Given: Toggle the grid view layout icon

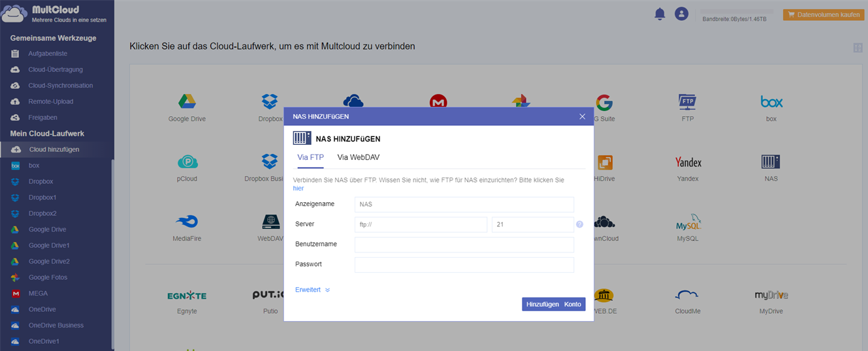Looking at the screenshot, I should click(858, 48).
